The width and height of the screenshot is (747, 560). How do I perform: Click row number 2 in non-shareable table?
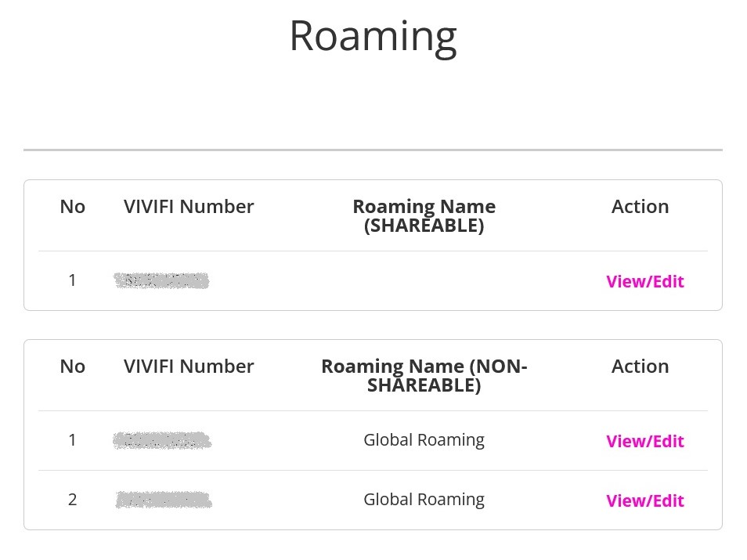coord(72,500)
